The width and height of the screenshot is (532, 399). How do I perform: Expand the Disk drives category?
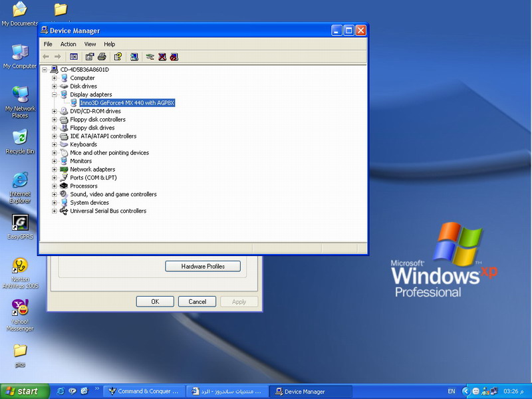coord(54,86)
